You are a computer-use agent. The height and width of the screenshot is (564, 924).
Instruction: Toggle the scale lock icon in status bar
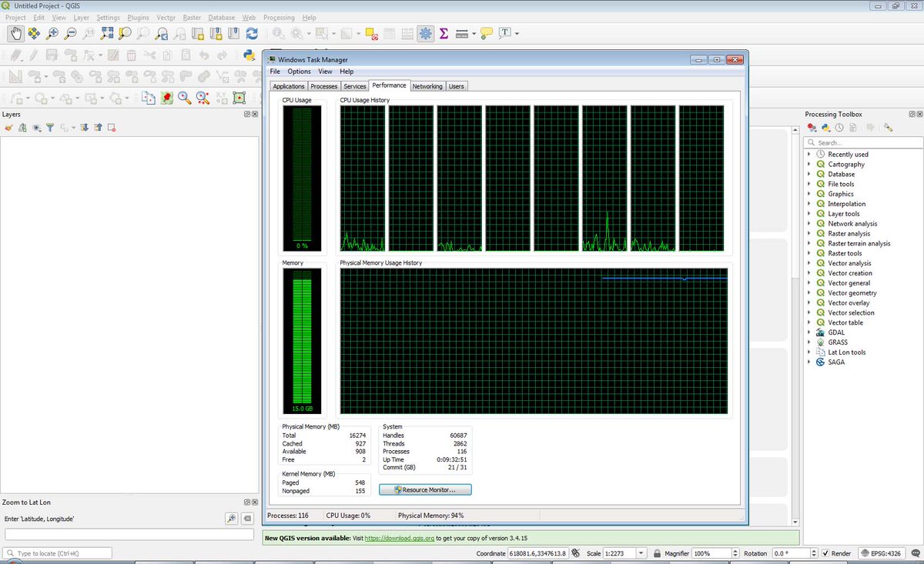click(x=657, y=553)
